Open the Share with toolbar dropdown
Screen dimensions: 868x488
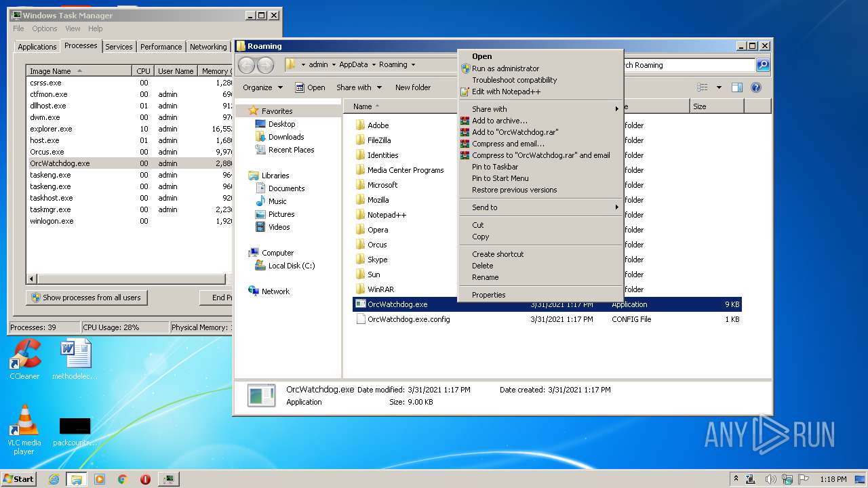359,87
